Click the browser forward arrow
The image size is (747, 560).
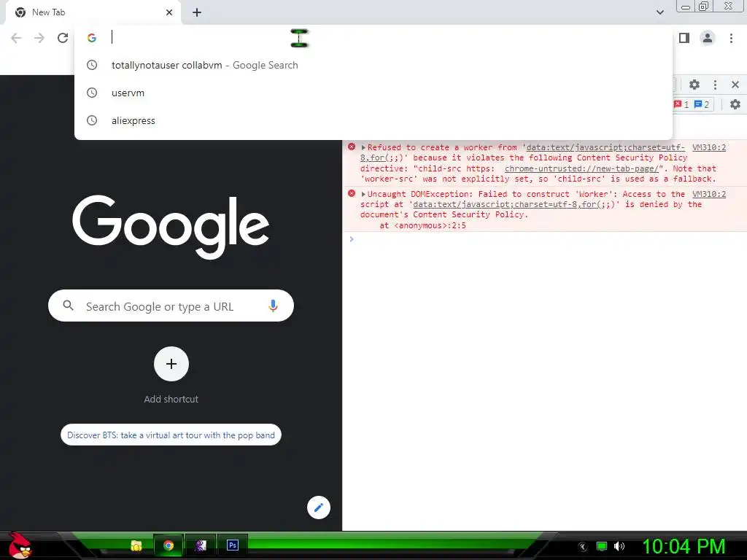39,38
